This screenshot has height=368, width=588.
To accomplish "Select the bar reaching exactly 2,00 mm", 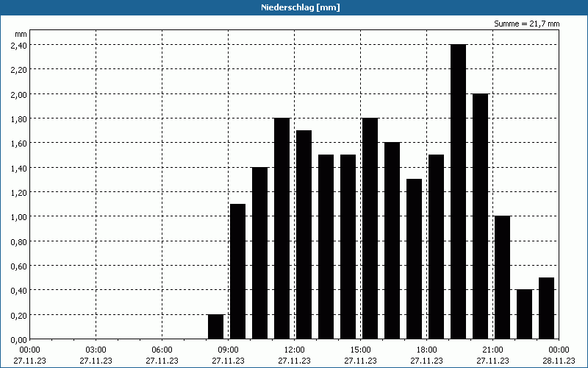I will [481, 216].
